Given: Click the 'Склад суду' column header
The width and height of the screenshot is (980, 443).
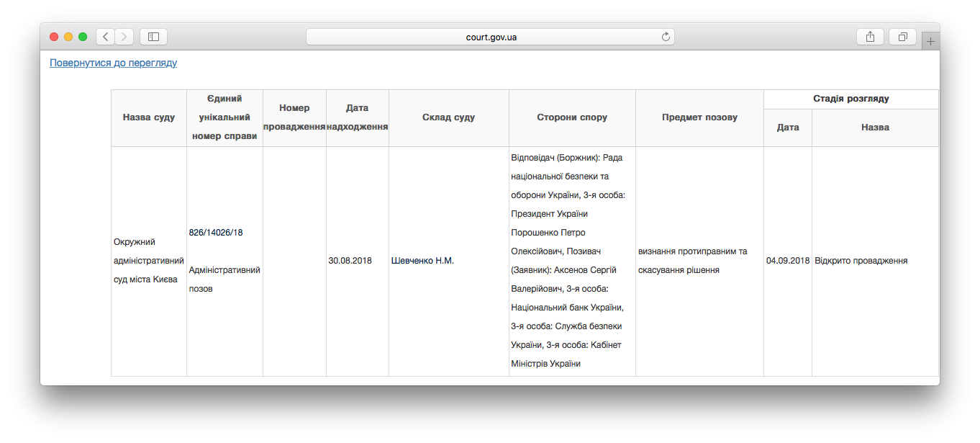Looking at the screenshot, I should click(x=448, y=117).
